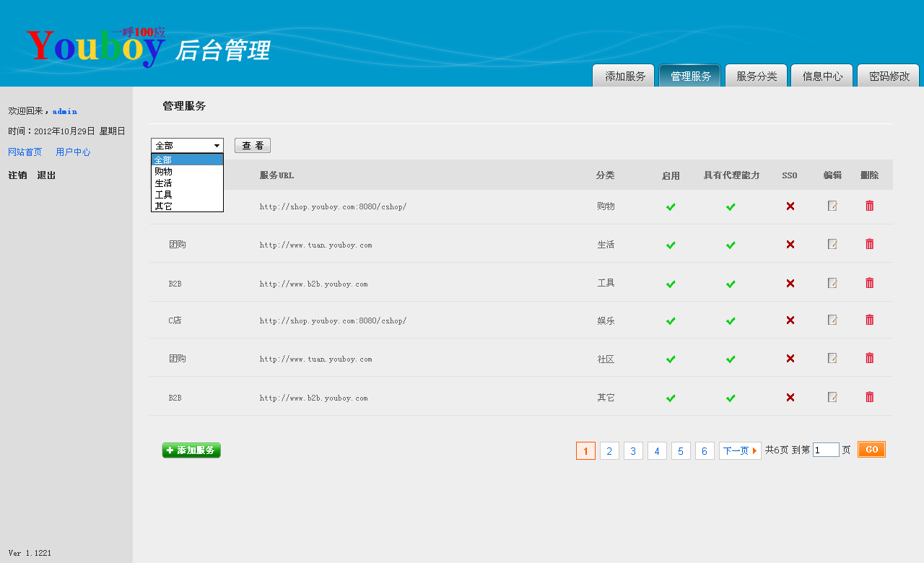Jump to page 4 in the pagination
This screenshot has height=563, width=924.
point(657,451)
